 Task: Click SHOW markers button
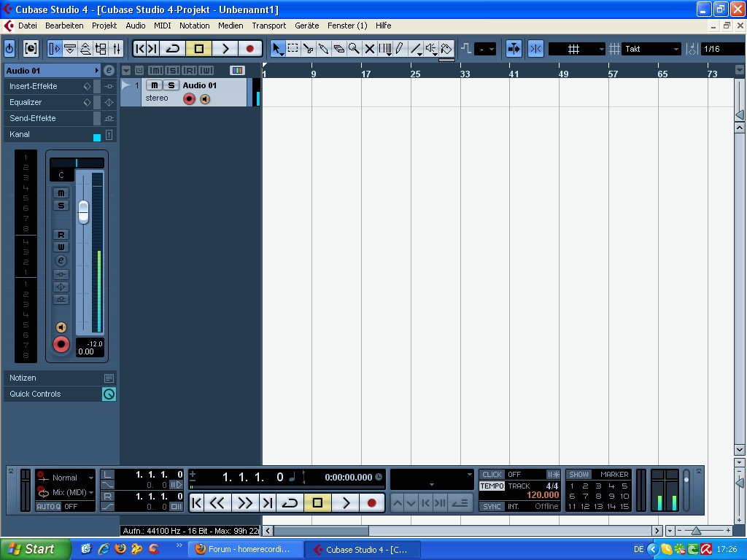(x=578, y=474)
